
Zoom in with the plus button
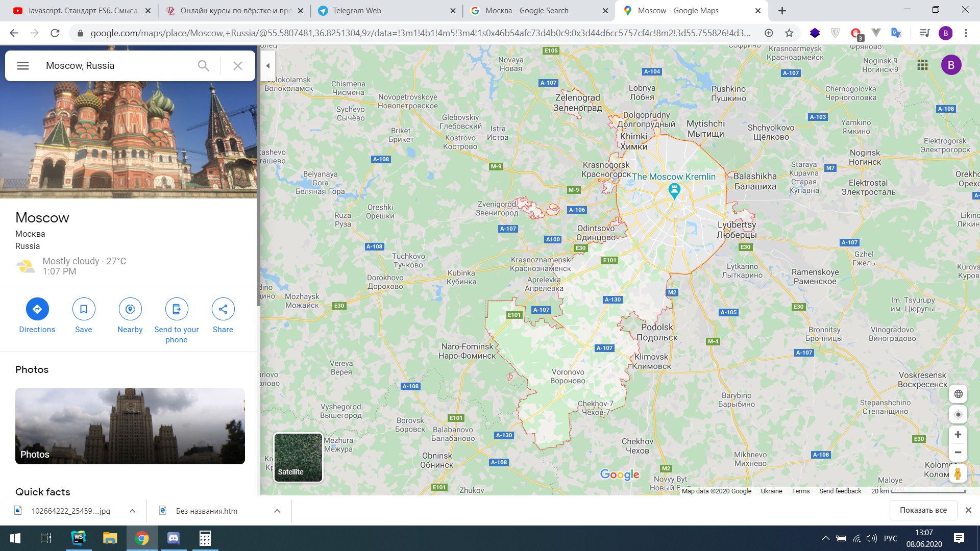[958, 435]
